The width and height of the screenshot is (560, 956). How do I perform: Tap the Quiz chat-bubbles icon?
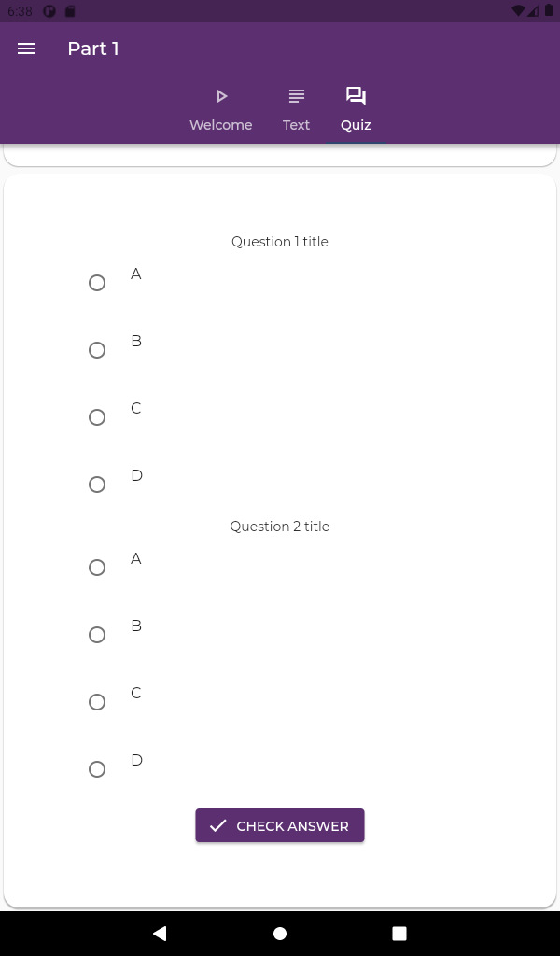(x=356, y=96)
